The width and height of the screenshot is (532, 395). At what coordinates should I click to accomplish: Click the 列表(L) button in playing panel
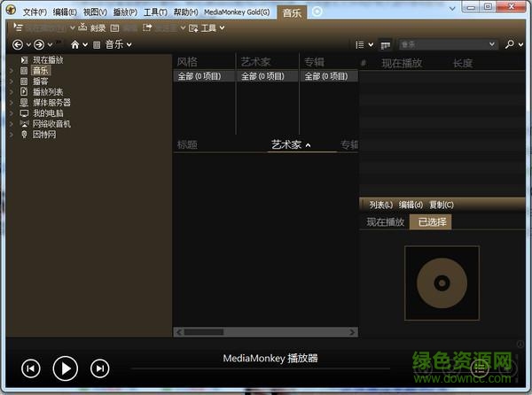pyautogui.click(x=380, y=205)
